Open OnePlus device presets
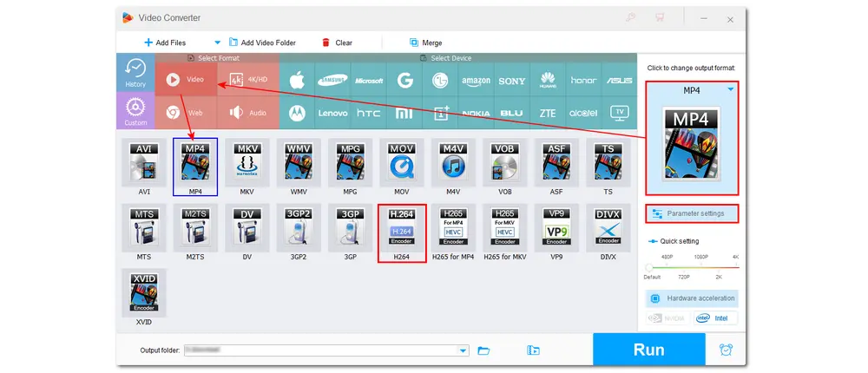 click(440, 113)
